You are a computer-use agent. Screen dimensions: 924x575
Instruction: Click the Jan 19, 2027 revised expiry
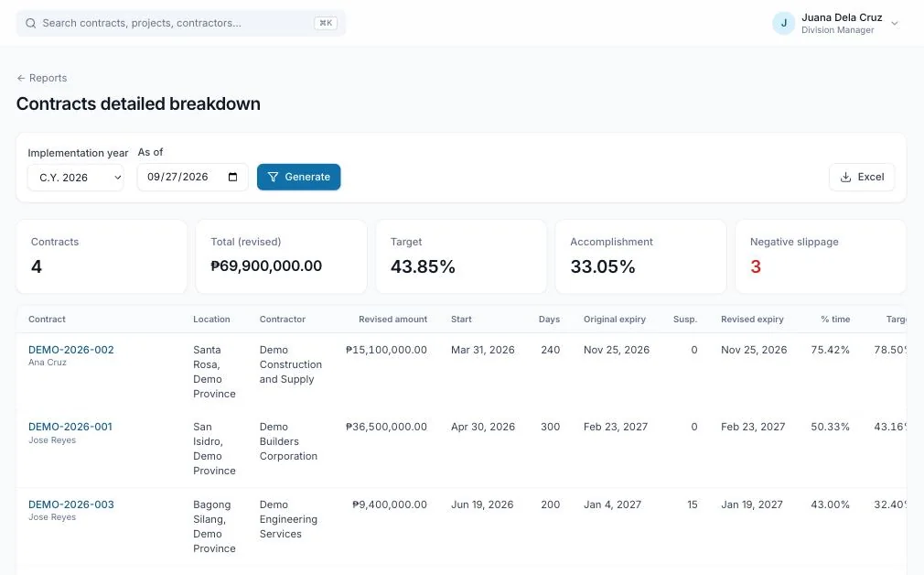[x=752, y=504]
